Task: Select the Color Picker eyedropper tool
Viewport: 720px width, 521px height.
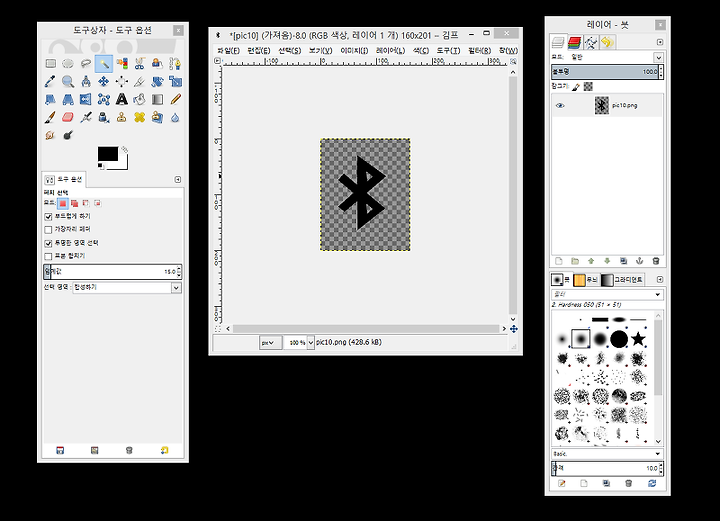Action: coord(51,81)
